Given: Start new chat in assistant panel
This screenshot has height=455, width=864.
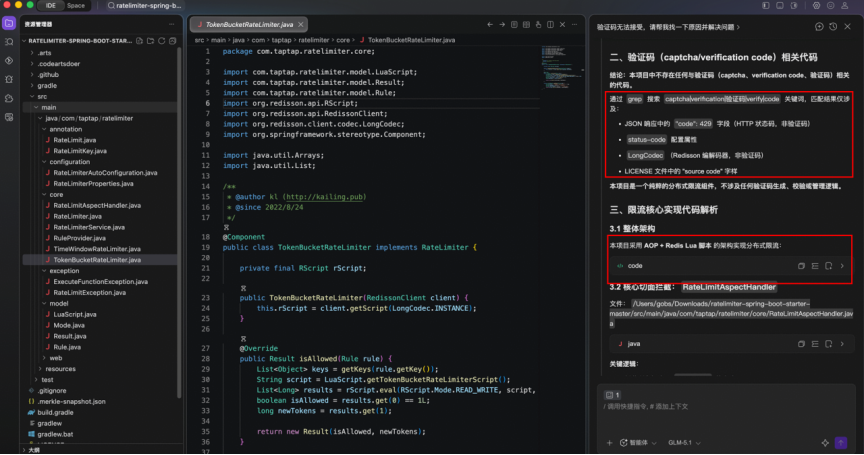Looking at the screenshot, I should tap(819, 26).
